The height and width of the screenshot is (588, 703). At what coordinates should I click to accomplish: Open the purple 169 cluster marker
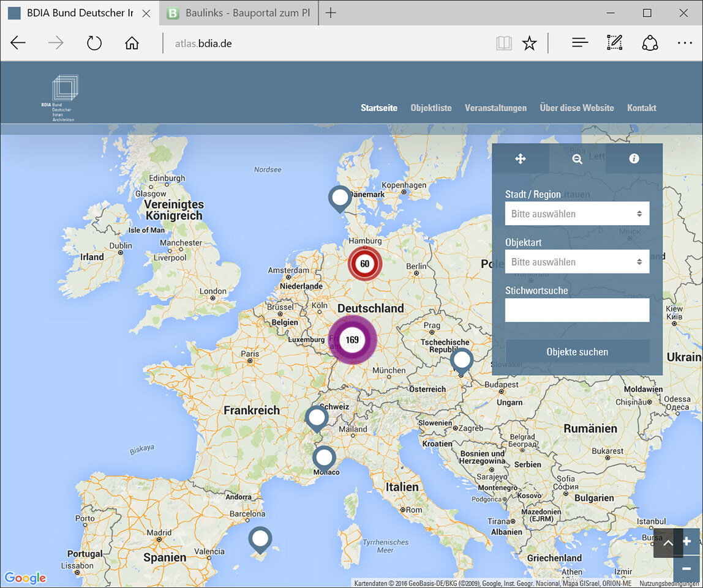pyautogui.click(x=352, y=340)
